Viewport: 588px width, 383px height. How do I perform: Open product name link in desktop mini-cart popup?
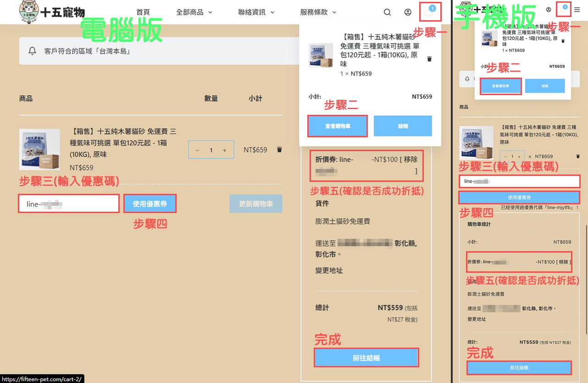tap(380, 50)
